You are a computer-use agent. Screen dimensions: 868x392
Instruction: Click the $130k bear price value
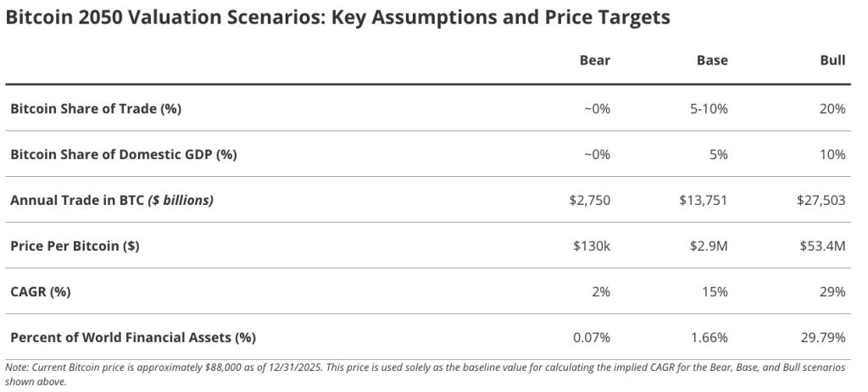(592, 246)
